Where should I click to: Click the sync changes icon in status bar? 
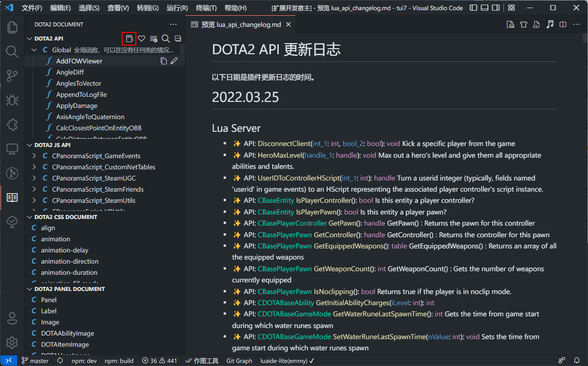(x=60, y=361)
